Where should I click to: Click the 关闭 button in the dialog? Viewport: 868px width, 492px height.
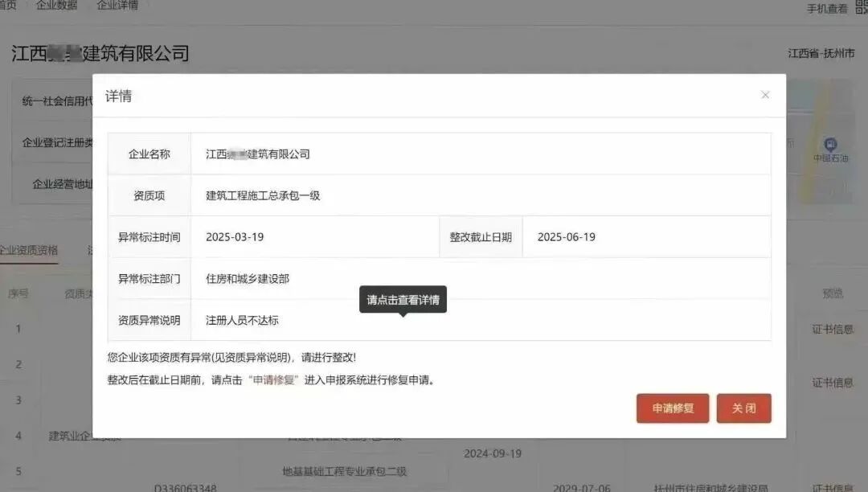point(743,408)
